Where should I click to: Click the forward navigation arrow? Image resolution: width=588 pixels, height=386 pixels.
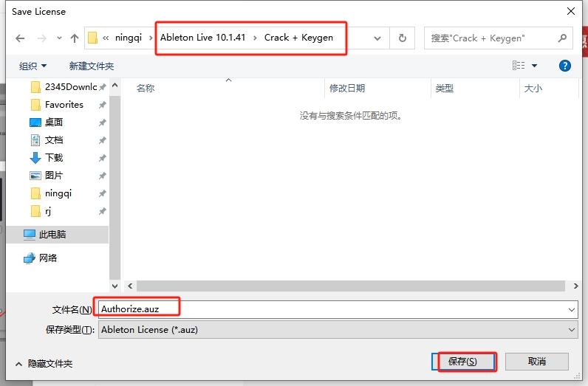[41, 38]
